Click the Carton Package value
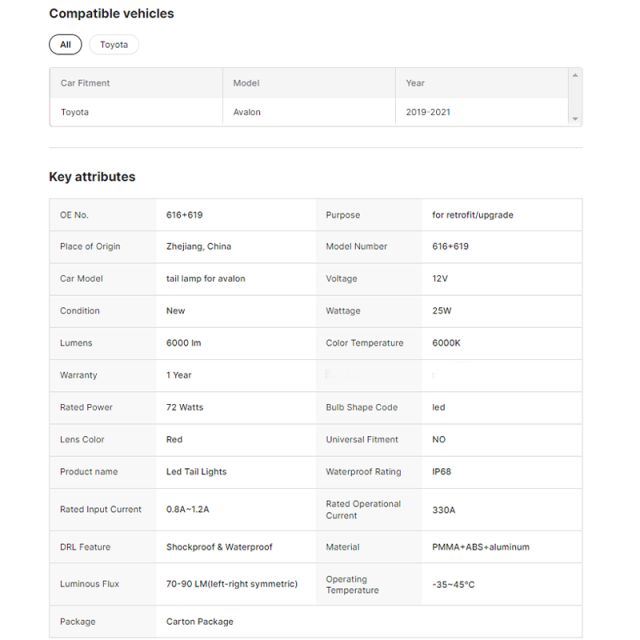Image resolution: width=640 pixels, height=640 pixels. [x=200, y=622]
